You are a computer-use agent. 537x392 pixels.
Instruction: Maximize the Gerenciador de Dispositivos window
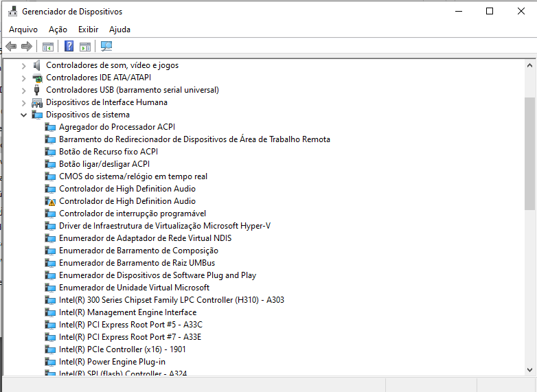pos(490,11)
